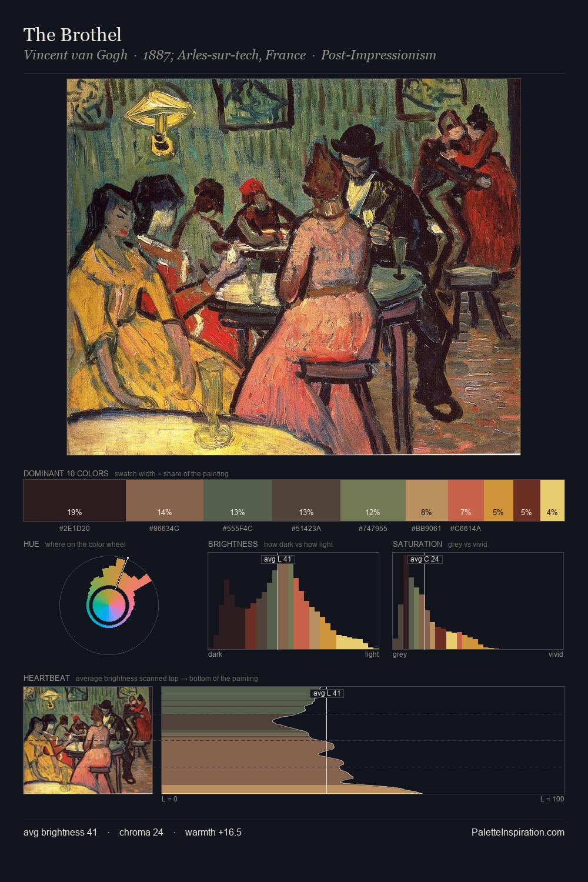588x882 pixels.
Task: Click the HUE section heading
Action: click(x=31, y=544)
